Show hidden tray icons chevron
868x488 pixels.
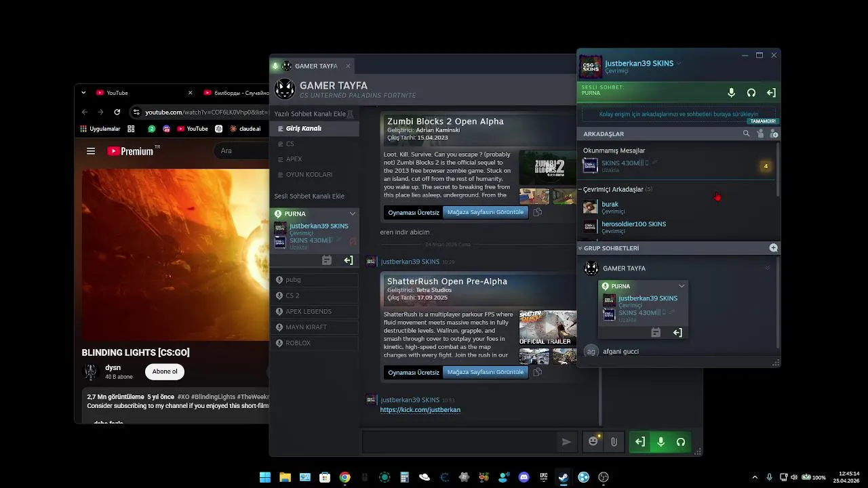755,477
